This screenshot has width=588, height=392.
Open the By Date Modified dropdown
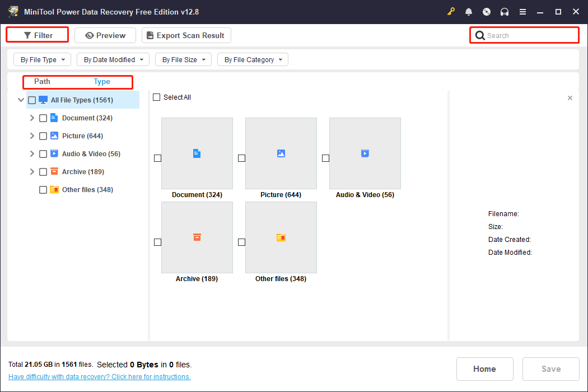pos(113,59)
